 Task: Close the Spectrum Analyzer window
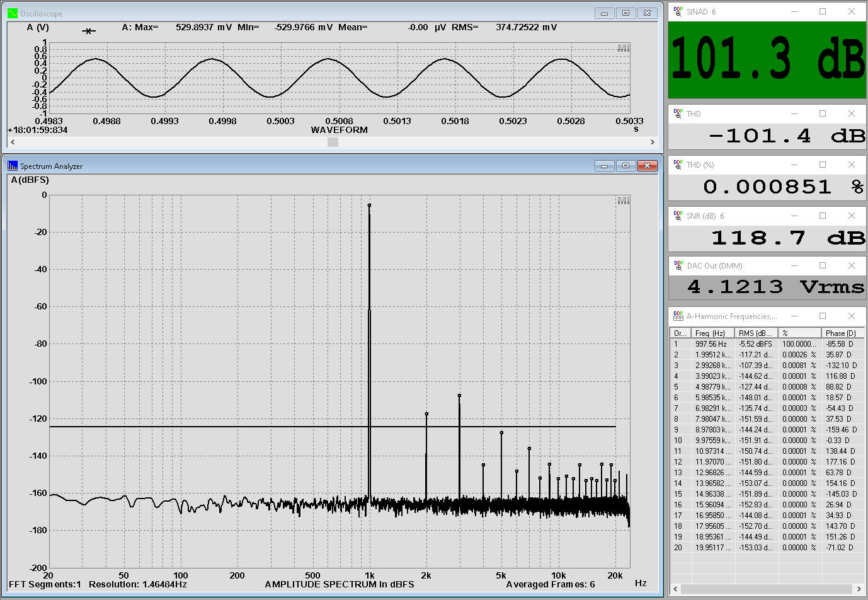click(x=648, y=166)
